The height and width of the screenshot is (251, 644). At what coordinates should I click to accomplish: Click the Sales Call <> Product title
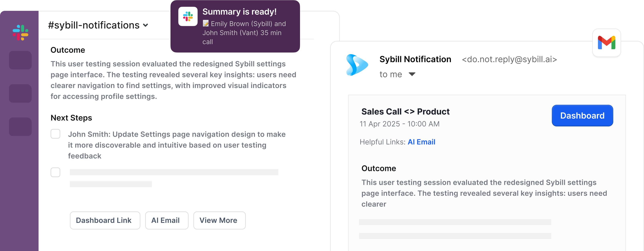(x=405, y=112)
